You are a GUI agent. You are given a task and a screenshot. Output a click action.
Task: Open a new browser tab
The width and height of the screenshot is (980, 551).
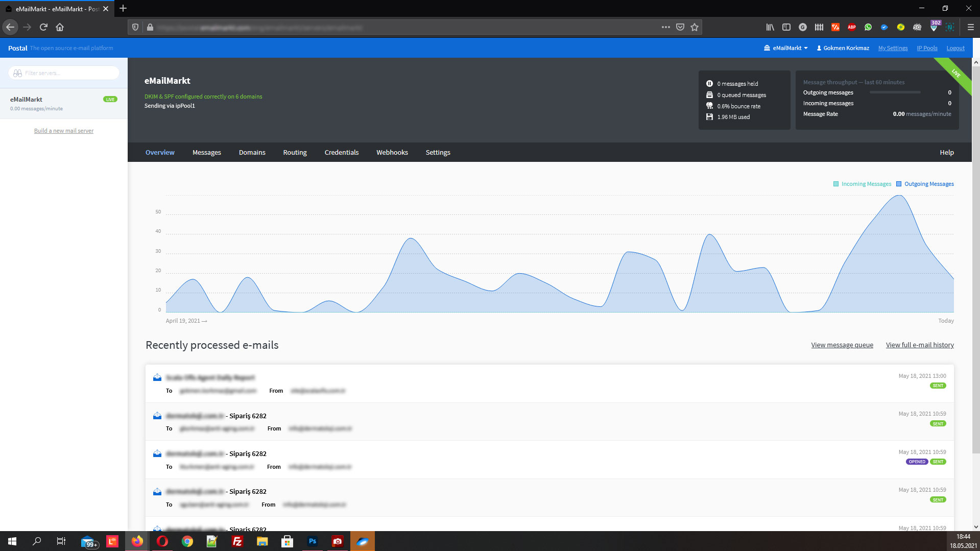tap(123, 8)
